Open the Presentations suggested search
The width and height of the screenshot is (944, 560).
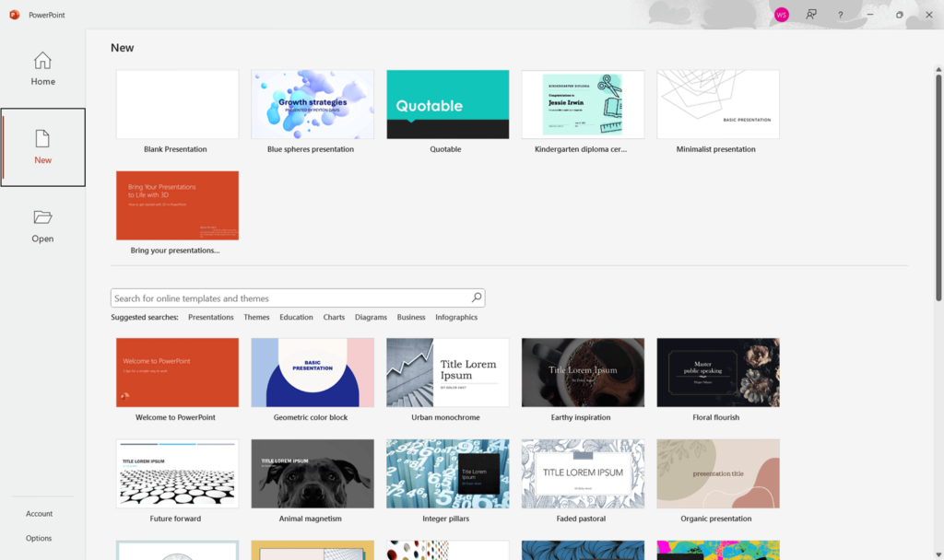pos(211,317)
